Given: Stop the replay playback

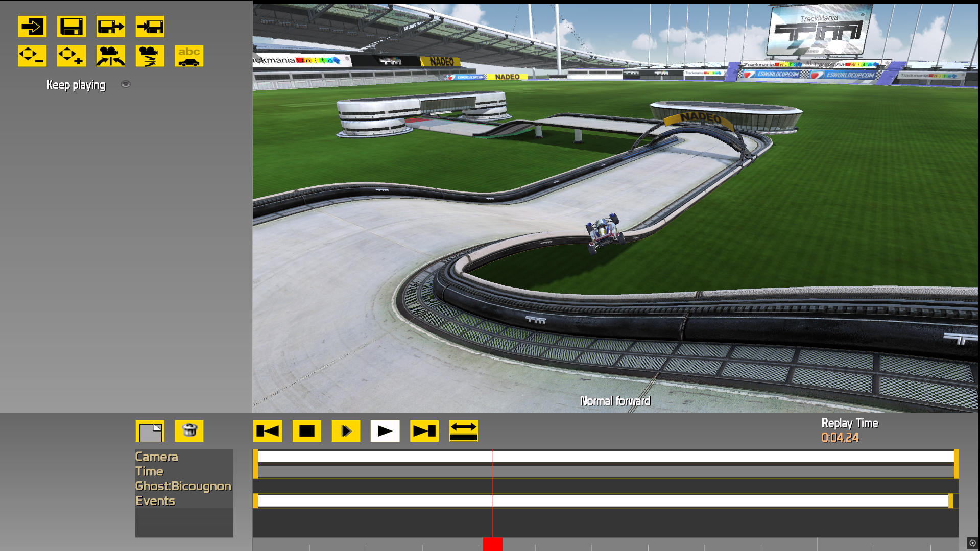Looking at the screenshot, I should [x=307, y=431].
